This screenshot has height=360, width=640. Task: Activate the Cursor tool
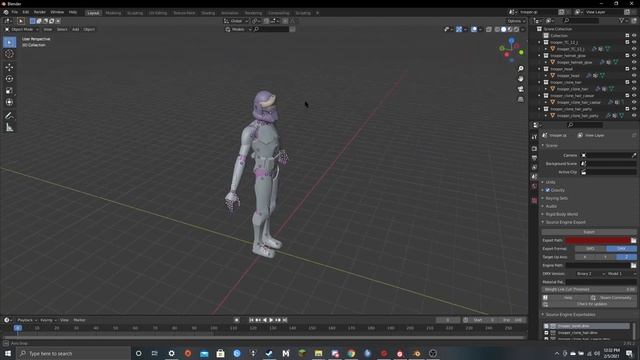(9, 54)
